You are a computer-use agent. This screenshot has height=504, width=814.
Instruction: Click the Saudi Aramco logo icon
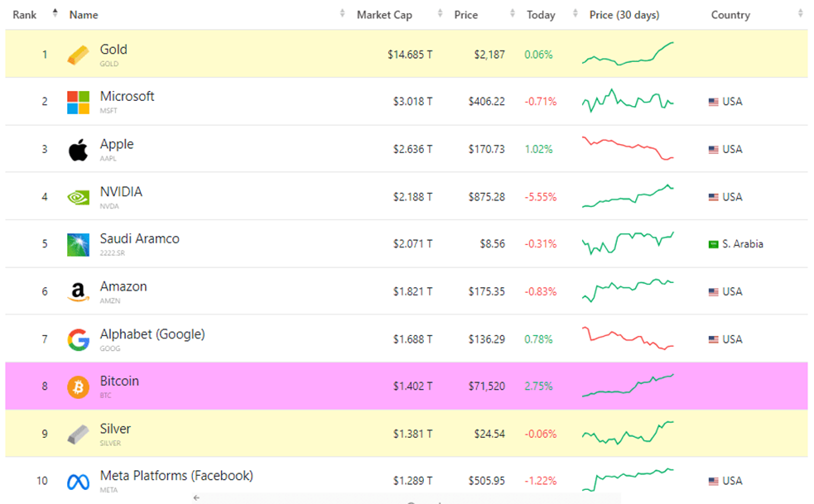point(78,244)
